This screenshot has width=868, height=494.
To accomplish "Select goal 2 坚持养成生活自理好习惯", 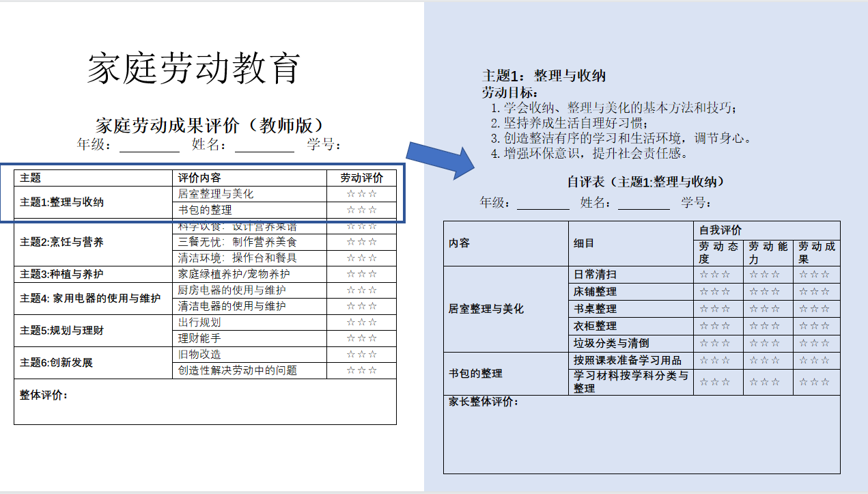I will [x=569, y=123].
